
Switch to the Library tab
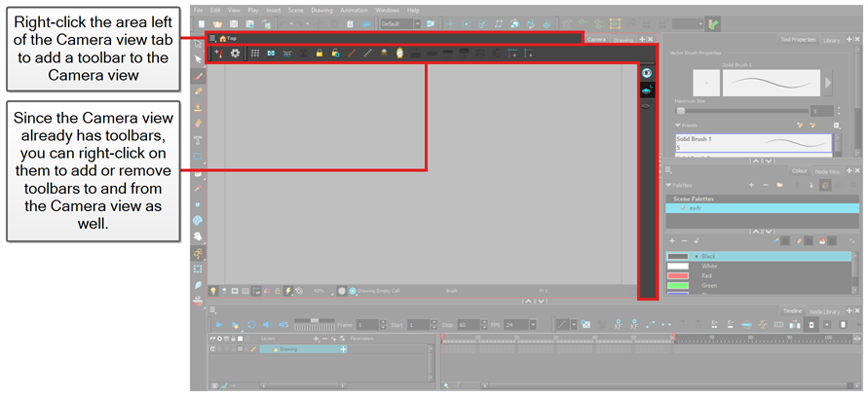click(x=831, y=40)
